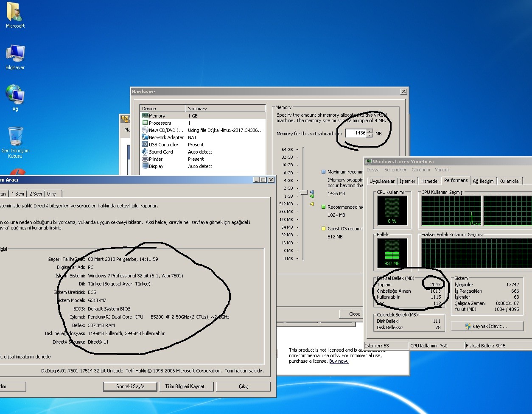
Task: Minimize the DxDiag window
Action: [257, 180]
